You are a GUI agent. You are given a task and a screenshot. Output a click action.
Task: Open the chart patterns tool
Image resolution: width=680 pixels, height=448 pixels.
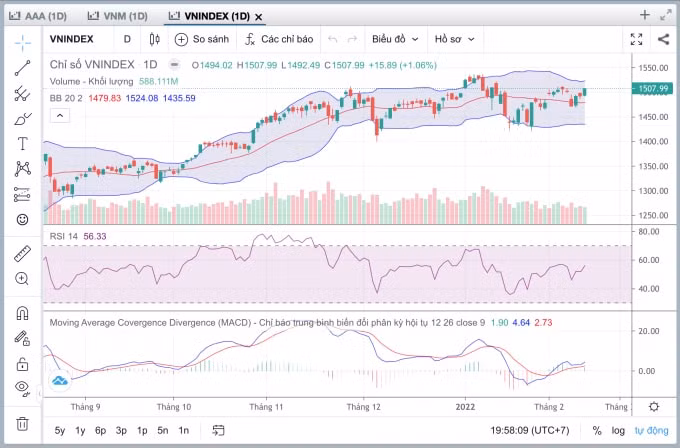(23, 169)
